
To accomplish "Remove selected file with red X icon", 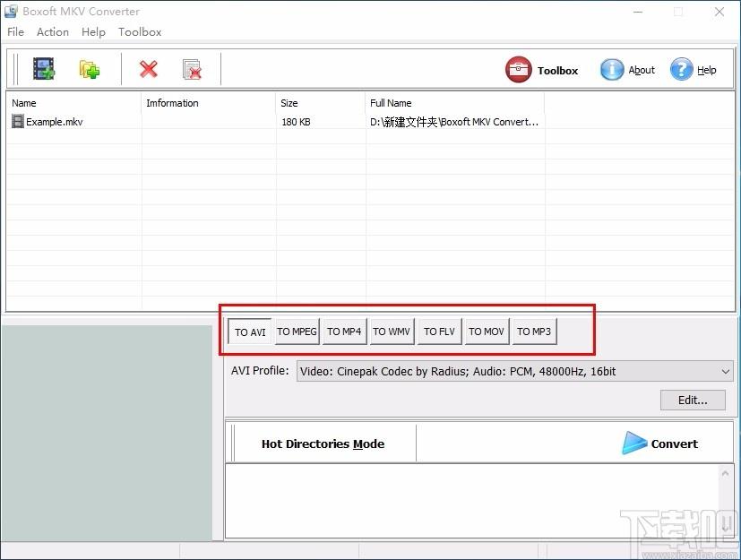I will tap(148, 69).
